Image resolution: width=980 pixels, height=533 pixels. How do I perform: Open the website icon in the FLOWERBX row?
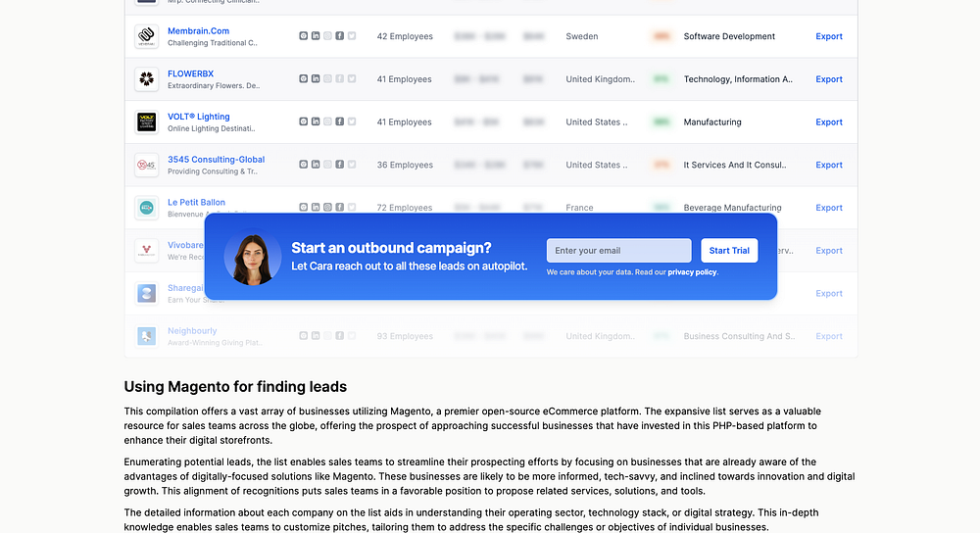tap(303, 78)
